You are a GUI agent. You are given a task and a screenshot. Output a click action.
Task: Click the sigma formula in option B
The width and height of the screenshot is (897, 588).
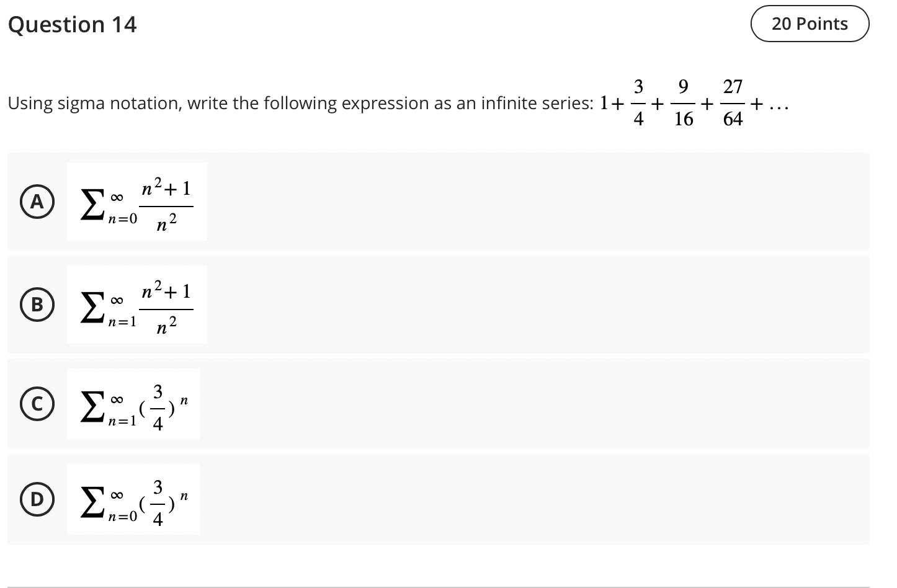[136, 304]
